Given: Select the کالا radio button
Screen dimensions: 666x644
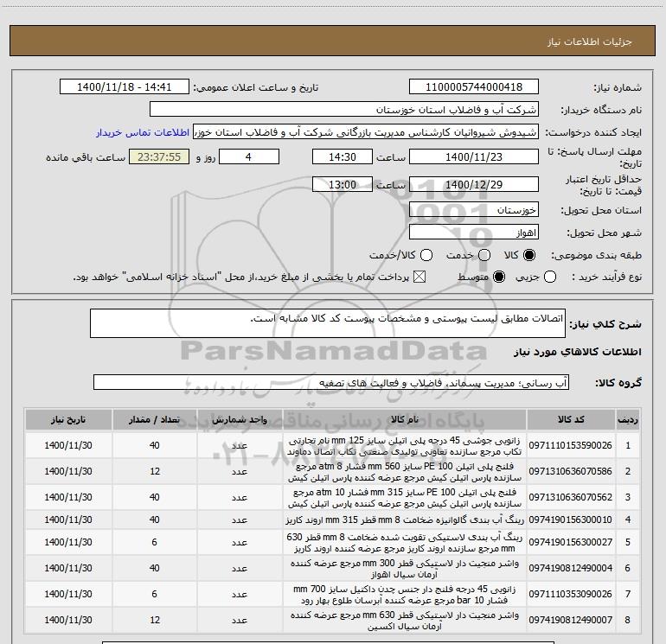Looking at the screenshot, I should pyautogui.click(x=529, y=255).
